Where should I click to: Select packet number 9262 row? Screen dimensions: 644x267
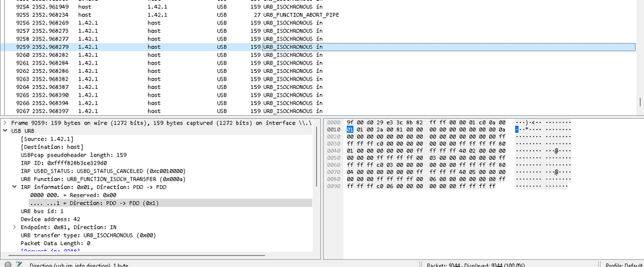(x=318, y=71)
